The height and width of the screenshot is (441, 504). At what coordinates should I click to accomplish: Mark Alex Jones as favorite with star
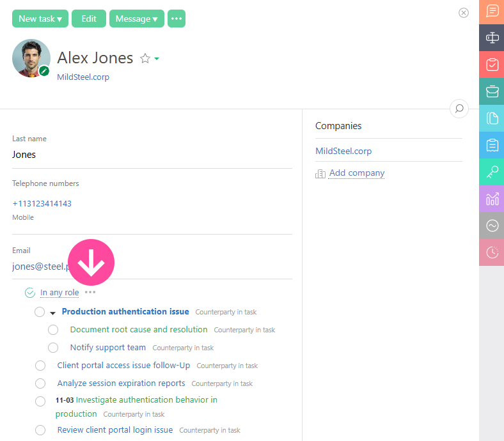[x=145, y=59]
